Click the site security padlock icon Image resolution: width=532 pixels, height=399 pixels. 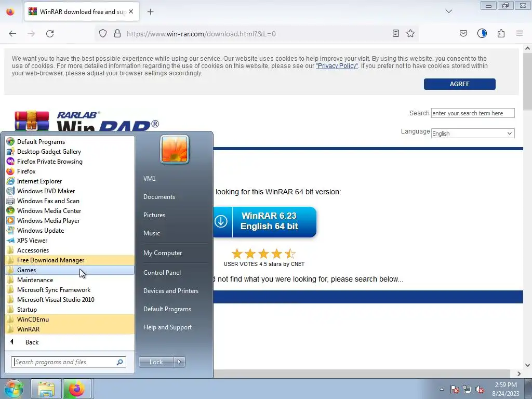click(x=117, y=34)
